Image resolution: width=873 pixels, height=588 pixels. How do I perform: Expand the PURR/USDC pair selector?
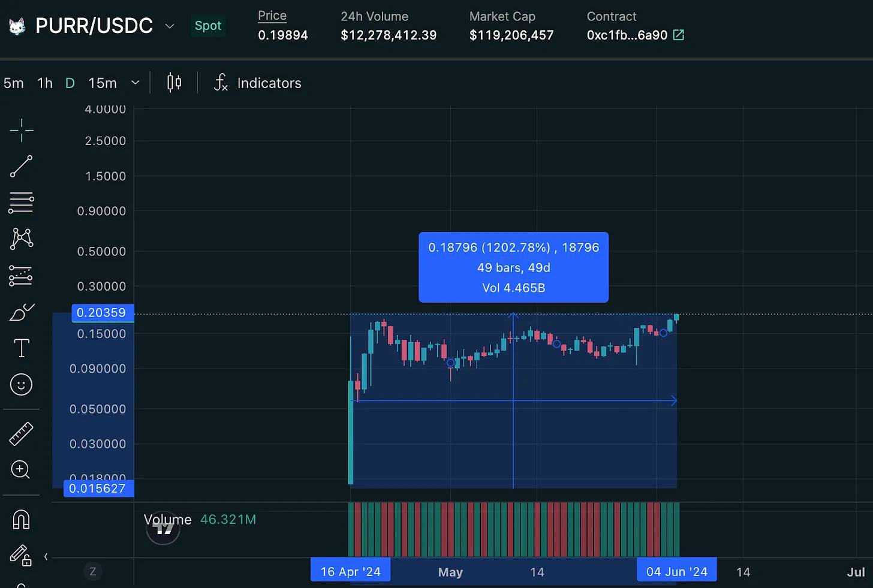coord(170,26)
